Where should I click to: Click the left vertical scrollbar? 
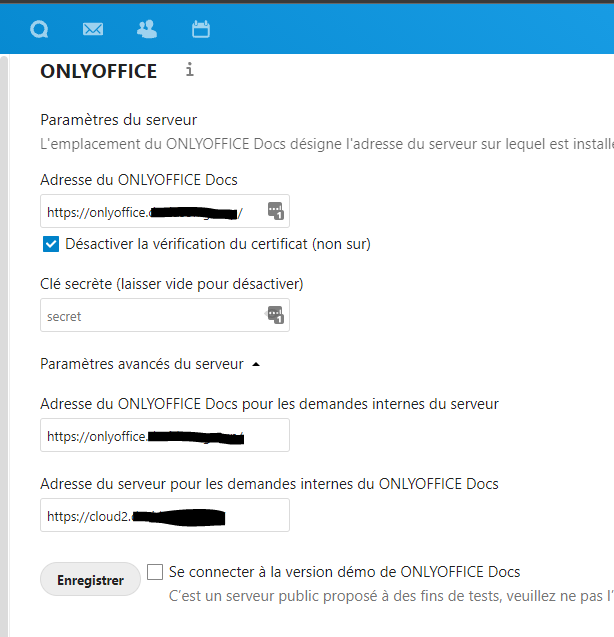tap(4, 345)
